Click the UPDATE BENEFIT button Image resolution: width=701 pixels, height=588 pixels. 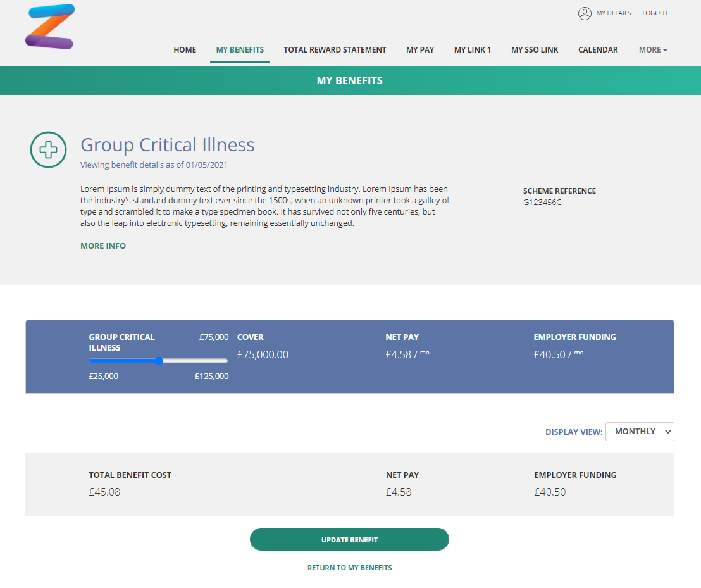point(349,539)
